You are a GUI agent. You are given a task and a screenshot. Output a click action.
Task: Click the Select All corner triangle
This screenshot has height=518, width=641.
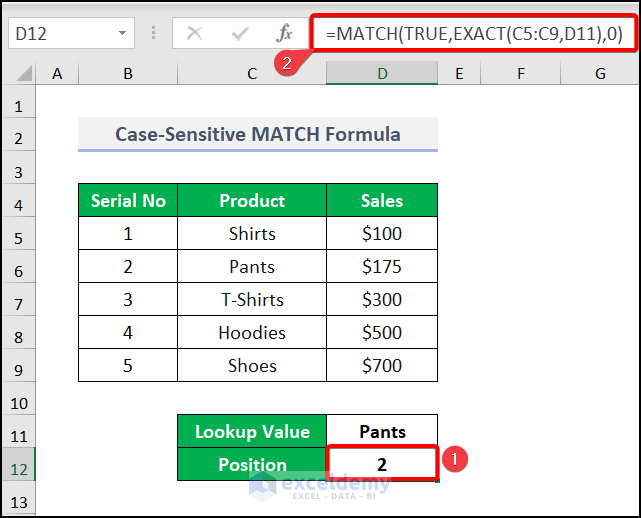click(x=19, y=73)
